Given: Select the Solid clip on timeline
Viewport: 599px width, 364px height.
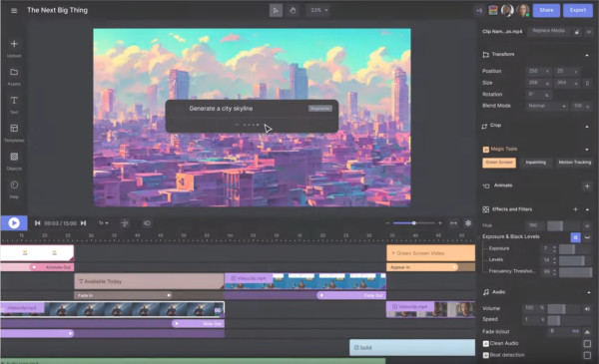Looking at the screenshot, I should click(x=412, y=348).
